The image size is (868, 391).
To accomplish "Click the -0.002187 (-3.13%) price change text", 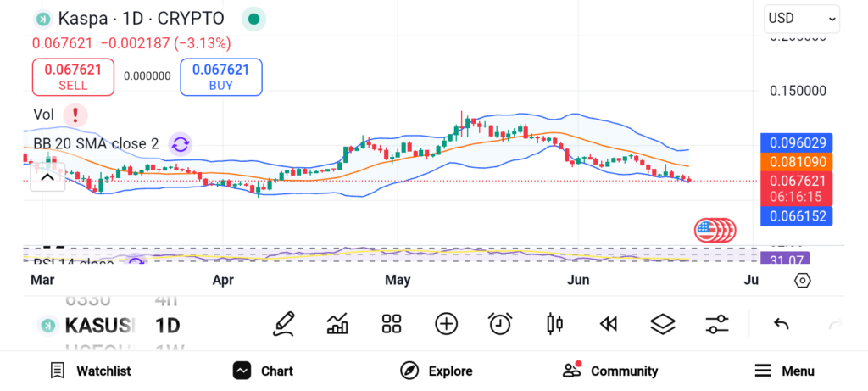I will (x=165, y=43).
